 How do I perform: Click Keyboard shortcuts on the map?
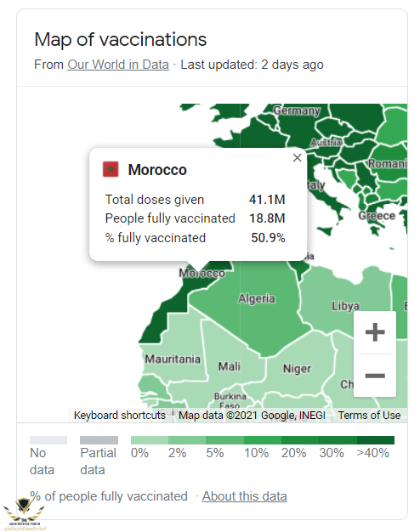pyautogui.click(x=120, y=415)
